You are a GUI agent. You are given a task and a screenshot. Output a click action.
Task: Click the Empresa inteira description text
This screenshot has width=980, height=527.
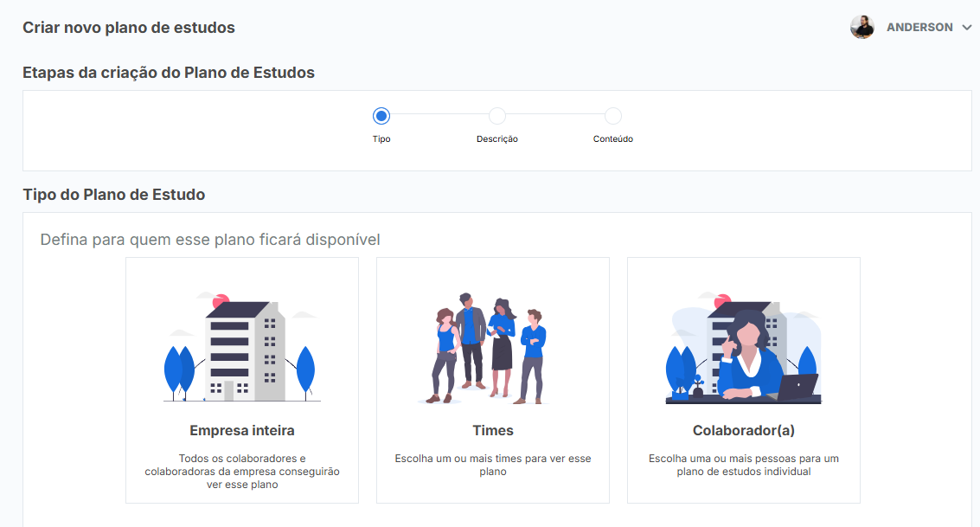pyautogui.click(x=242, y=472)
